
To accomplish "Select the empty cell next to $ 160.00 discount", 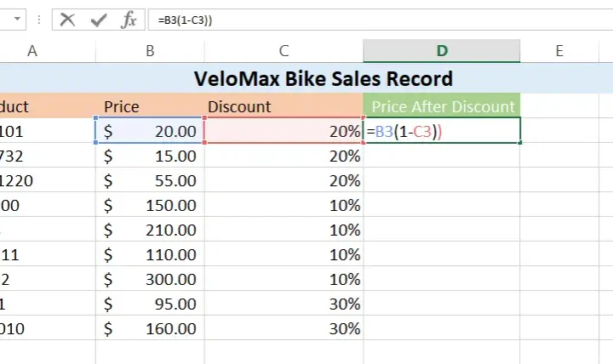I will pos(442,328).
